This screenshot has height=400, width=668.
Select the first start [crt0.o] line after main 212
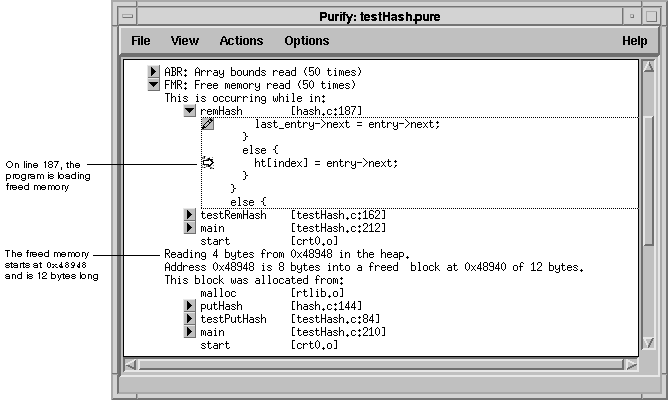[x=269, y=241]
